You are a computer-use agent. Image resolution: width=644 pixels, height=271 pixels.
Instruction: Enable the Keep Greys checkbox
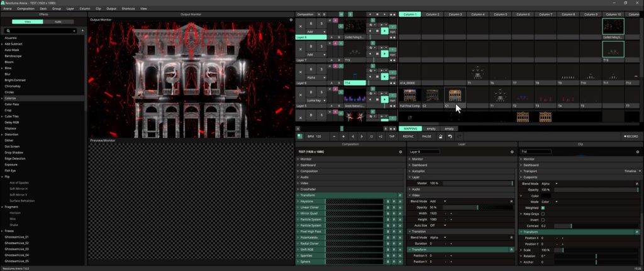(543, 214)
